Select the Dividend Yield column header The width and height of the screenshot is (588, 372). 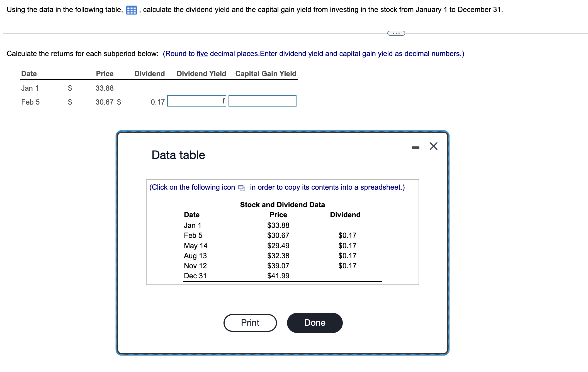point(201,73)
